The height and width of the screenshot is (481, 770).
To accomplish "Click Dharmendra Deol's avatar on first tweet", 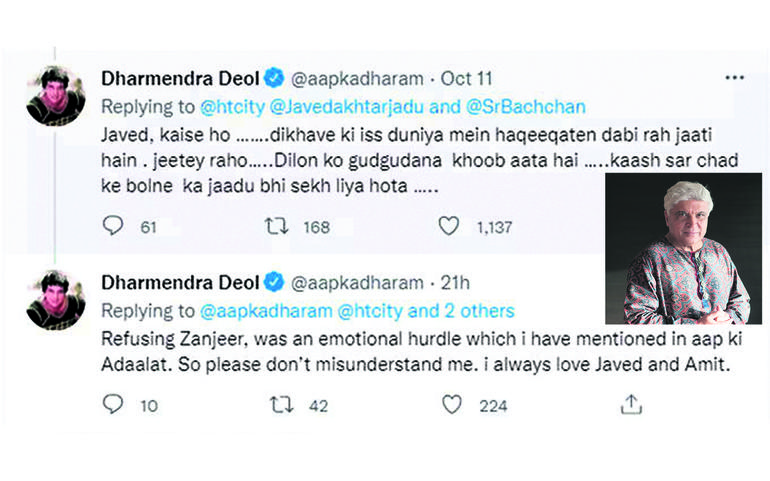I will [55, 95].
